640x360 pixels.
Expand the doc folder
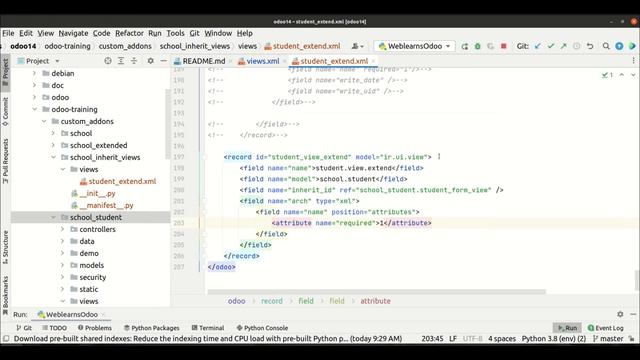click(x=34, y=85)
